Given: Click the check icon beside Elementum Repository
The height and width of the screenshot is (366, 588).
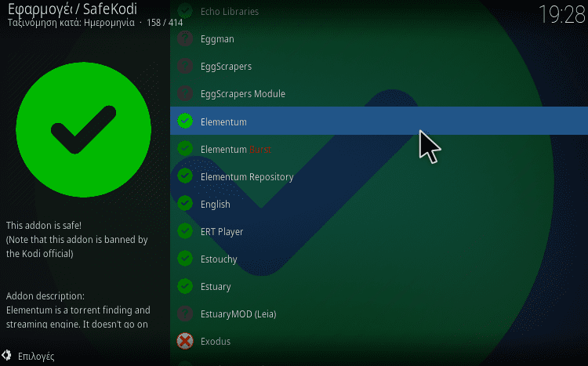Looking at the screenshot, I should pyautogui.click(x=185, y=176).
